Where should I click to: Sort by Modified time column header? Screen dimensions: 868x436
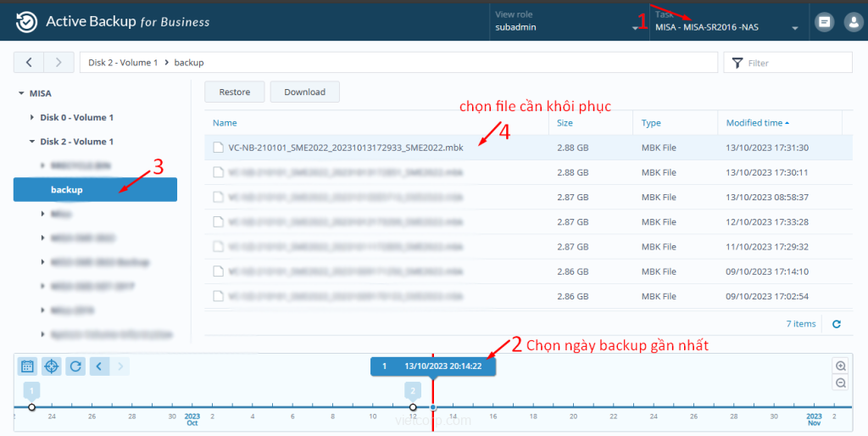(754, 123)
